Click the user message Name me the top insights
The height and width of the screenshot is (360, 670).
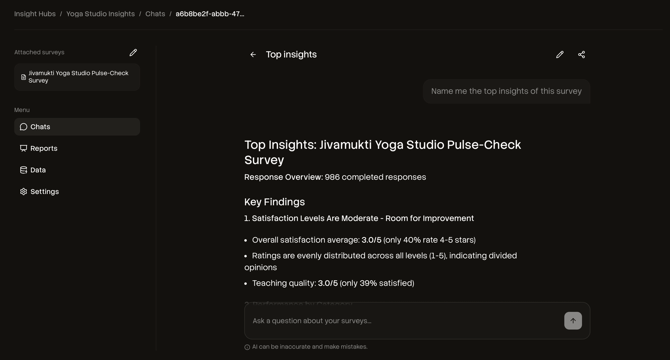pyautogui.click(x=506, y=91)
